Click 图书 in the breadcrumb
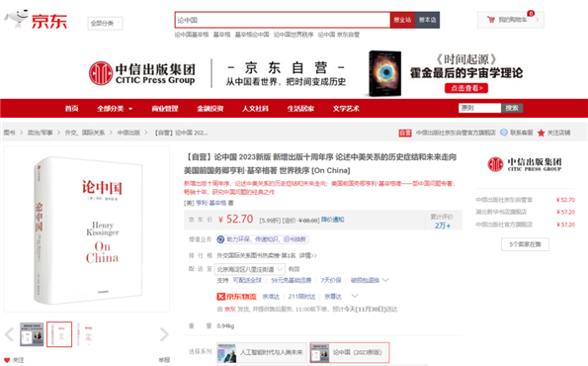Image resolution: width=588 pixels, height=366 pixels. coord(9,133)
